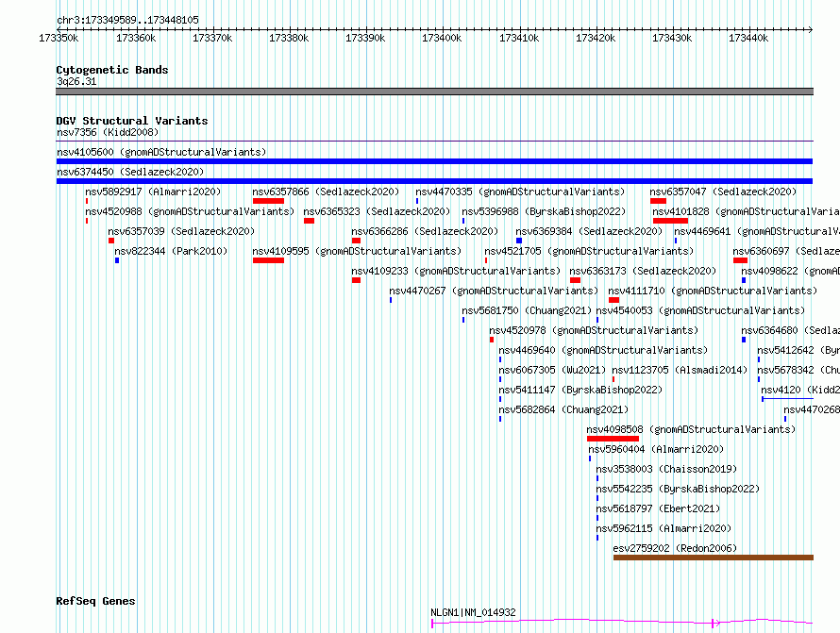Viewport: 840px width, 633px height.
Task: Click blue marker of nsv6369384
Action: pos(518,241)
